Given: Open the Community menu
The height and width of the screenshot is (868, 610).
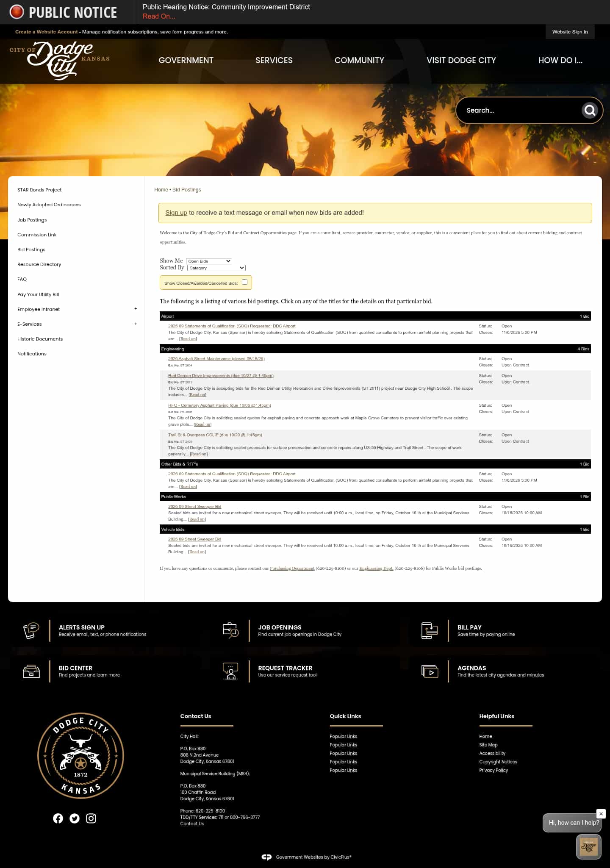Looking at the screenshot, I should point(359,60).
